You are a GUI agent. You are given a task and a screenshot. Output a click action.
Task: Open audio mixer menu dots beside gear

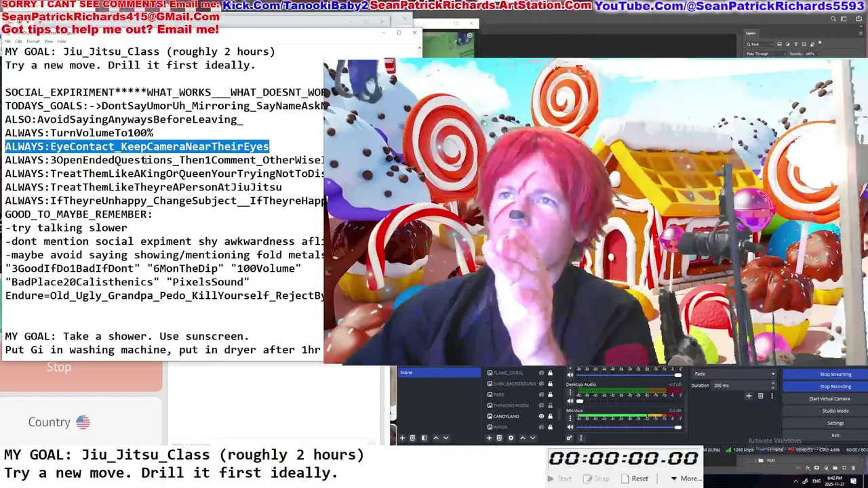coord(580,438)
